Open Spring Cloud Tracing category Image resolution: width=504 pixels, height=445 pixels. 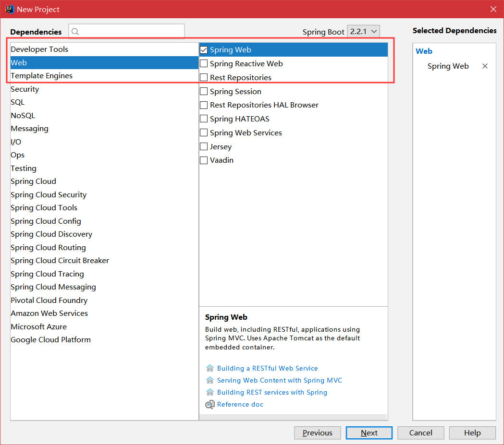(x=104, y=274)
